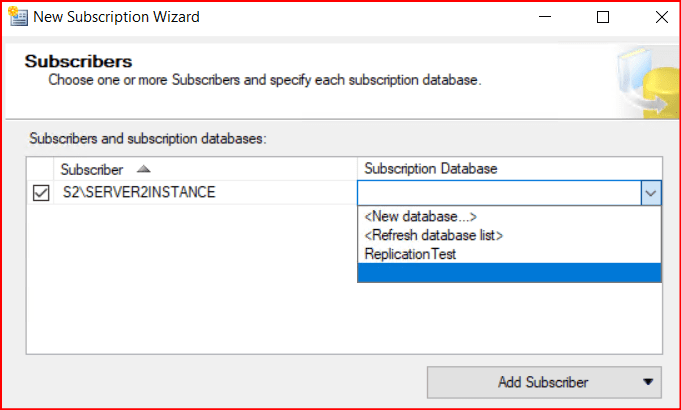Open the Add Subscriber dropdown arrow
This screenshot has height=410, width=681.
[x=648, y=382]
